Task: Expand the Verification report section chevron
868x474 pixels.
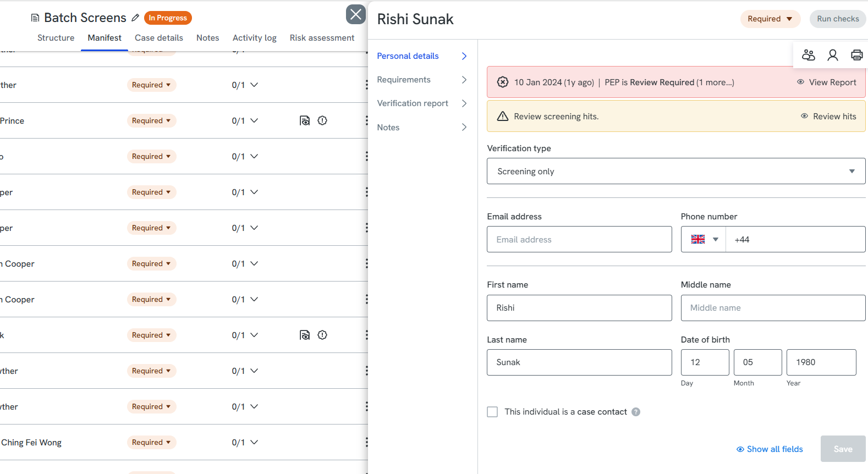Action: click(464, 103)
